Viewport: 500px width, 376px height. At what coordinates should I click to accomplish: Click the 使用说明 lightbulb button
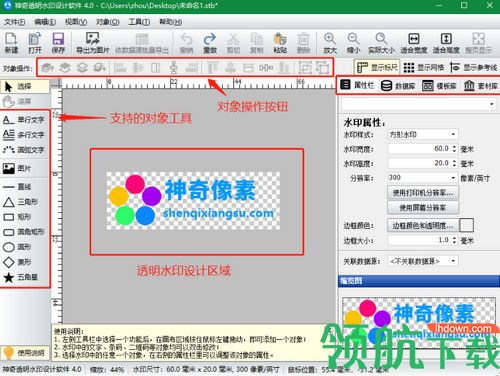[x=25, y=352]
